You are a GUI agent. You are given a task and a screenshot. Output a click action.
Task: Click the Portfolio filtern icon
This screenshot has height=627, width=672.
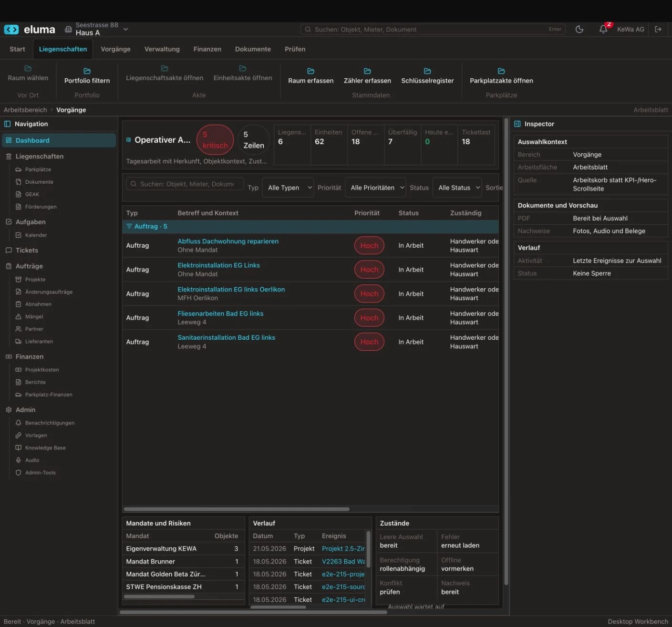[87, 71]
